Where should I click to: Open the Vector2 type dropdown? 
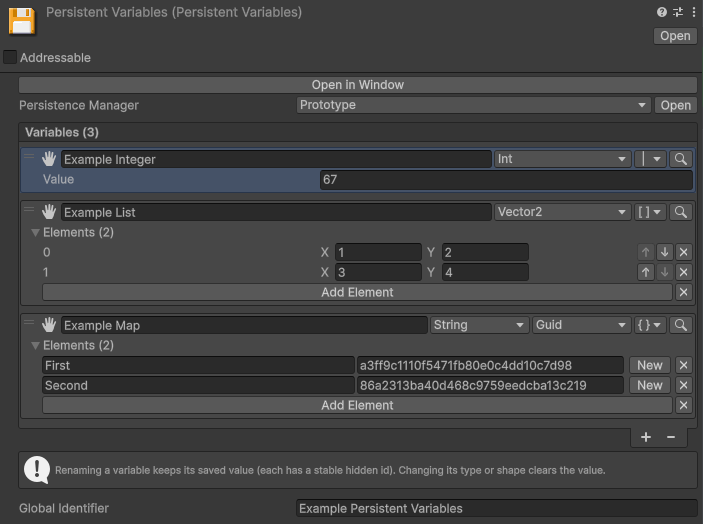pos(562,212)
